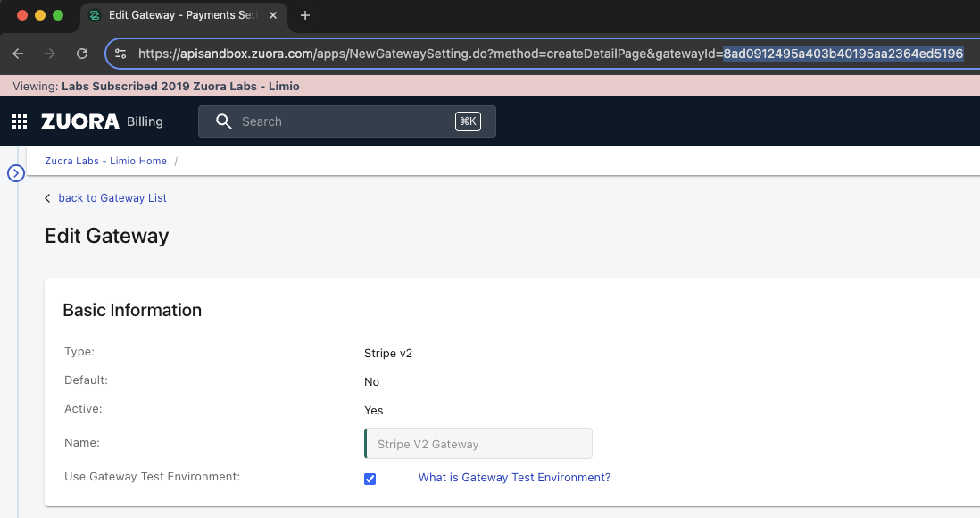Open Zuora Labs - Limio Home breadcrumb

click(105, 161)
